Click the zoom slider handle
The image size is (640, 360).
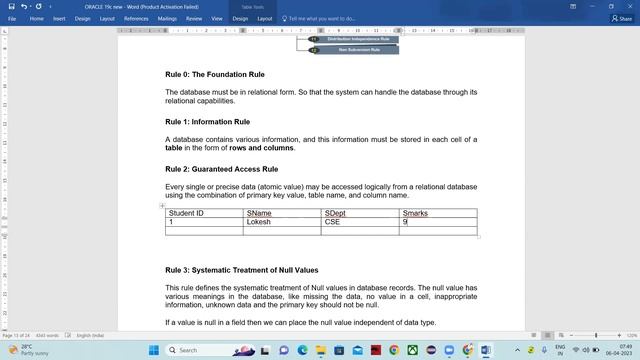point(596,336)
